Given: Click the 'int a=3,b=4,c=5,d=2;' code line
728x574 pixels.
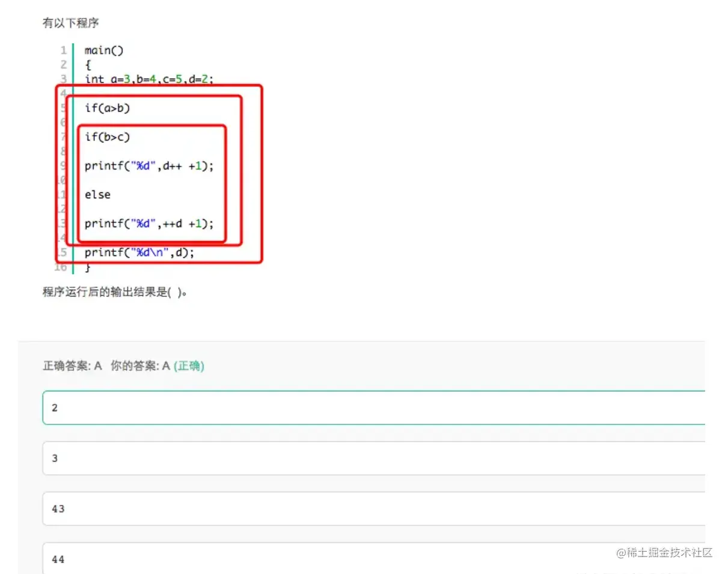Looking at the screenshot, I should pos(149,79).
